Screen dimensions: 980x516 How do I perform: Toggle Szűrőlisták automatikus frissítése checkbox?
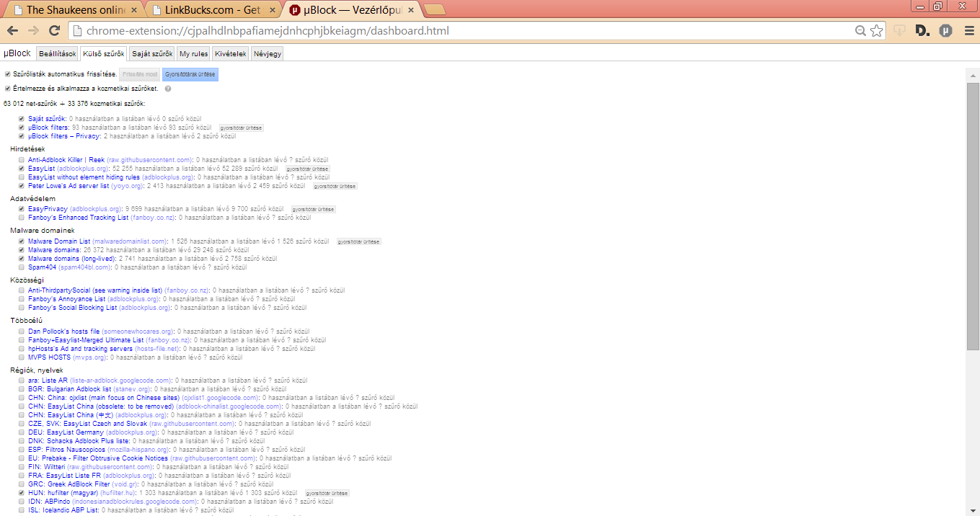[8, 74]
